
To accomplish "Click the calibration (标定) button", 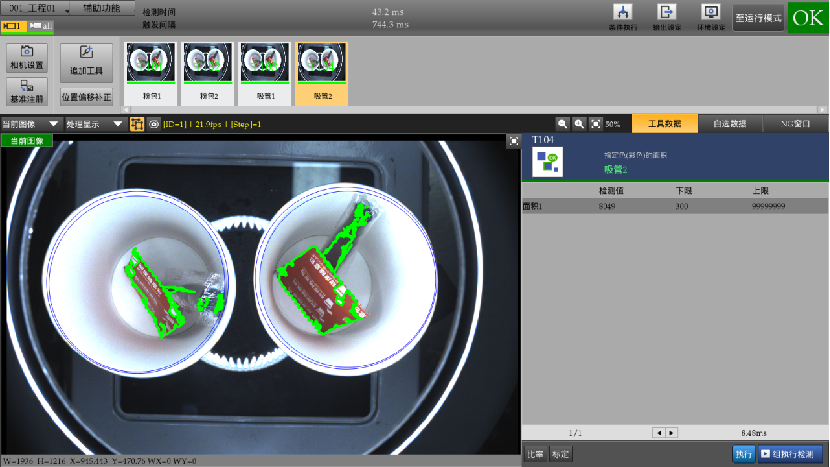I will [560, 454].
